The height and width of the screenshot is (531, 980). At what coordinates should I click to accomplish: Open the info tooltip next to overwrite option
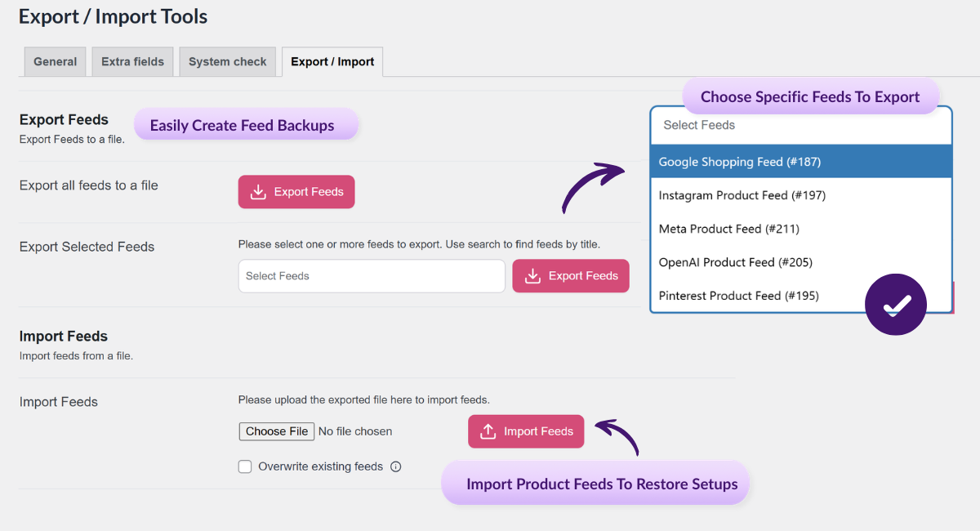point(395,466)
